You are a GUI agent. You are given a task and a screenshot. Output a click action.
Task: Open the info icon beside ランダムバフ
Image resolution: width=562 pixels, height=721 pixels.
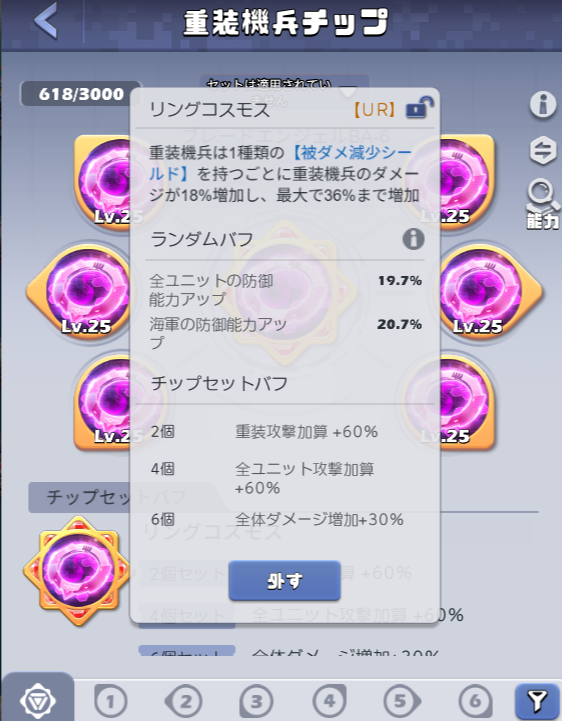[x=413, y=239]
